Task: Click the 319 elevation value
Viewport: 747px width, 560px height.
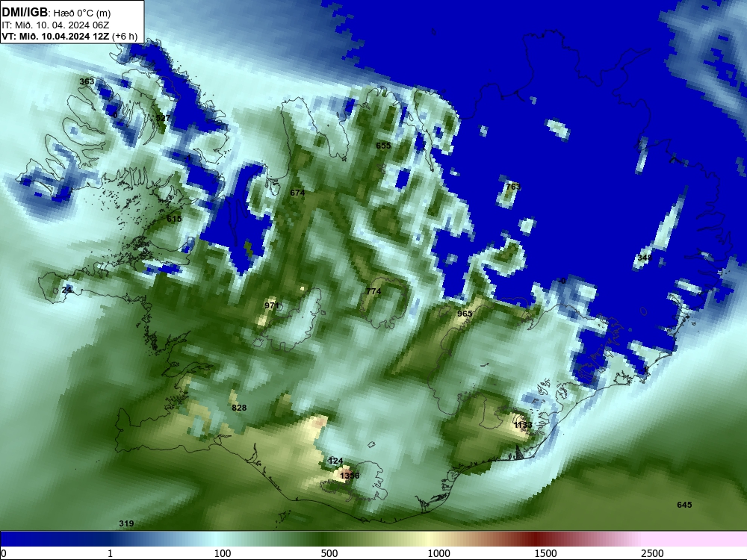Action: [126, 523]
